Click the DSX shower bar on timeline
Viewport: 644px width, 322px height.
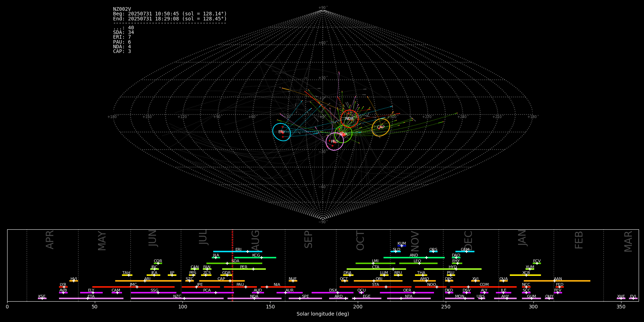point(332,293)
